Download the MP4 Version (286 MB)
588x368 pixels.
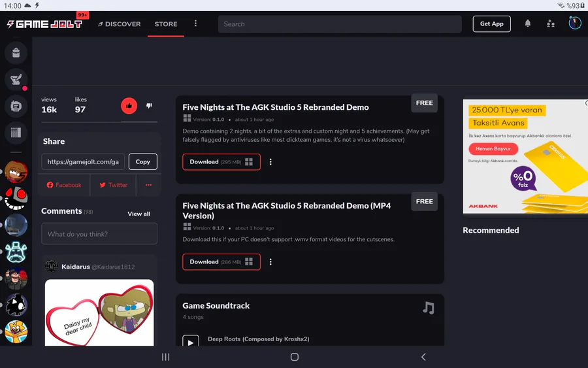[x=221, y=262]
